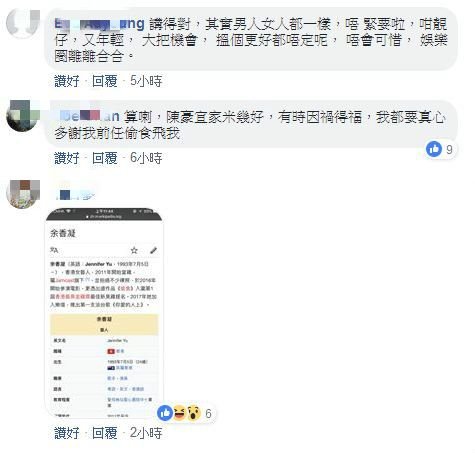
Task: Click 讚好 under the 5小時 comment
Action: 67,81
